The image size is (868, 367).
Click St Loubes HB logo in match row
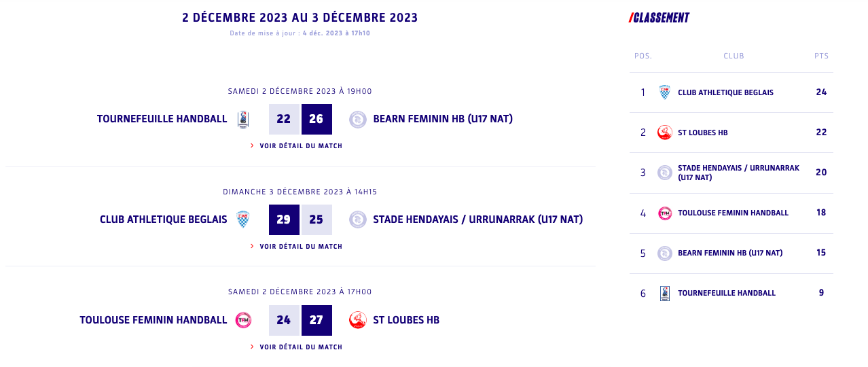click(358, 320)
